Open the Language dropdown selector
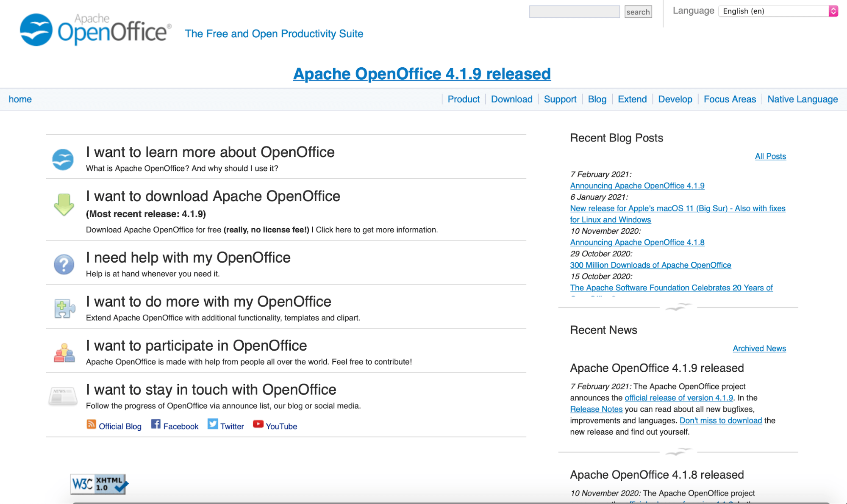Screen dimensions: 847x504 click(x=778, y=11)
